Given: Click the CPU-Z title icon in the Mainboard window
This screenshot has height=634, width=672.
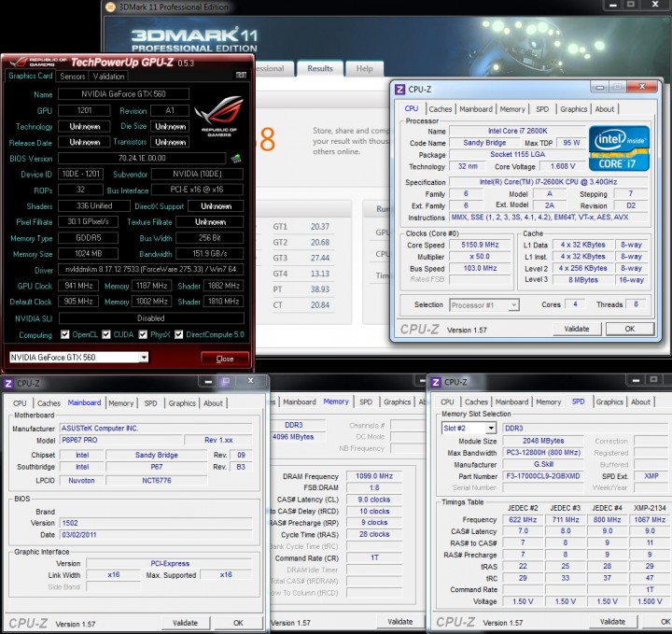Looking at the screenshot, I should tap(8, 383).
